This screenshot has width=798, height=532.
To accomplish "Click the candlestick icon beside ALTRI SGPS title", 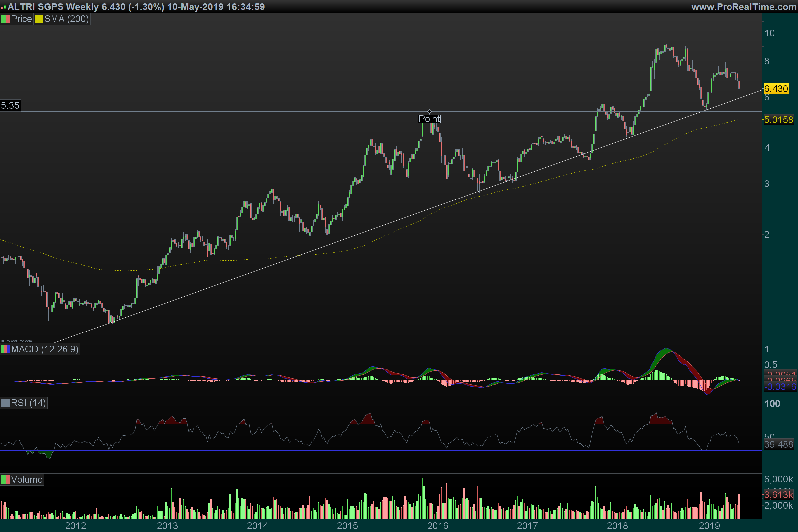I will (3, 7).
